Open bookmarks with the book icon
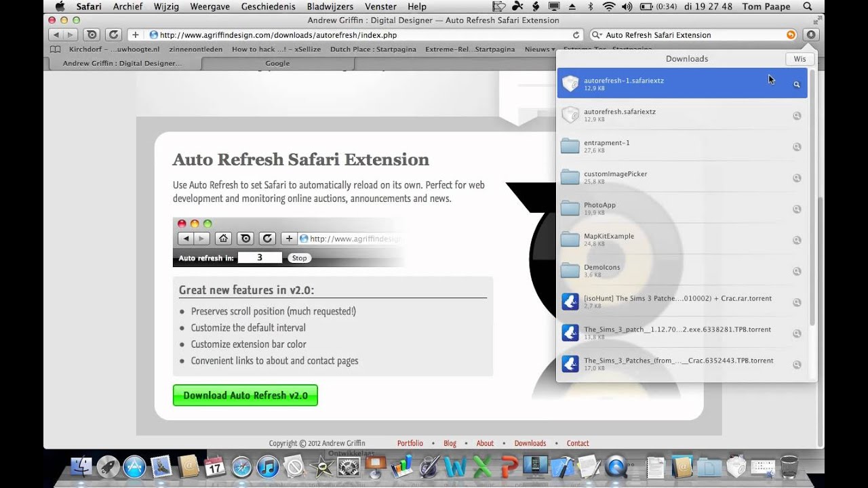 (x=56, y=49)
